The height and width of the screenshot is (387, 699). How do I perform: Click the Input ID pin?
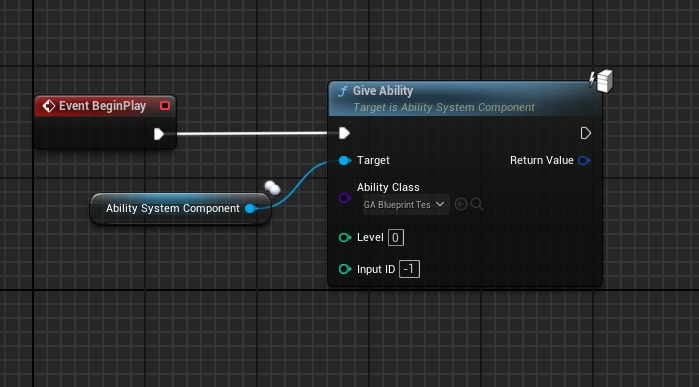click(x=345, y=269)
